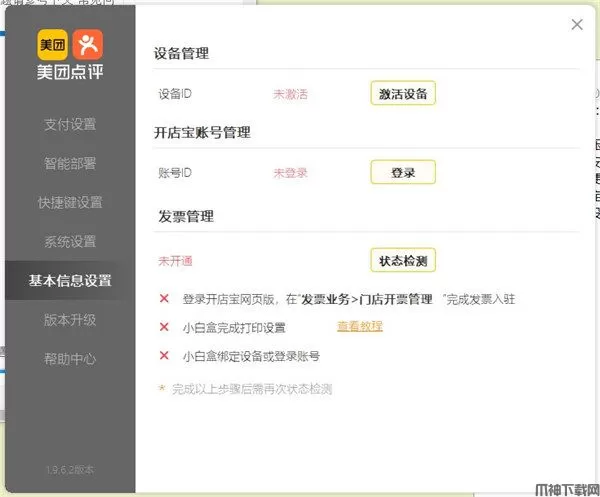Open the 查看教程 tutorial link
This screenshot has height=497, width=600.
click(360, 326)
